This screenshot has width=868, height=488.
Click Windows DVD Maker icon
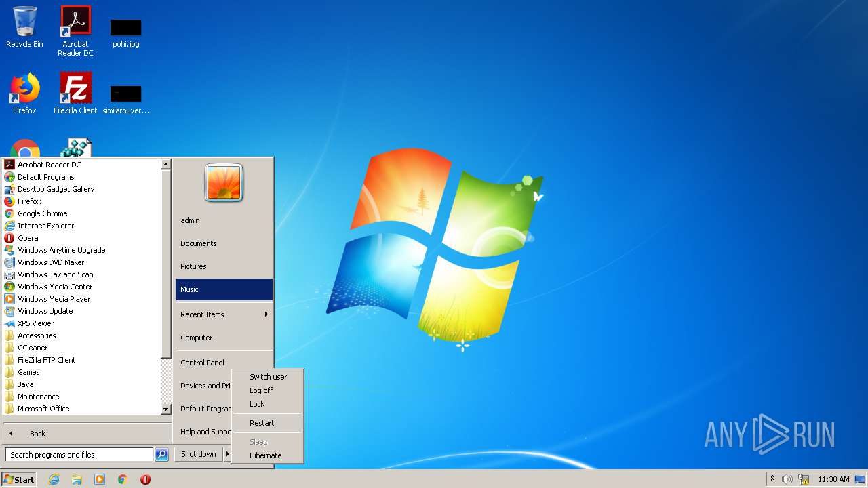(9, 262)
